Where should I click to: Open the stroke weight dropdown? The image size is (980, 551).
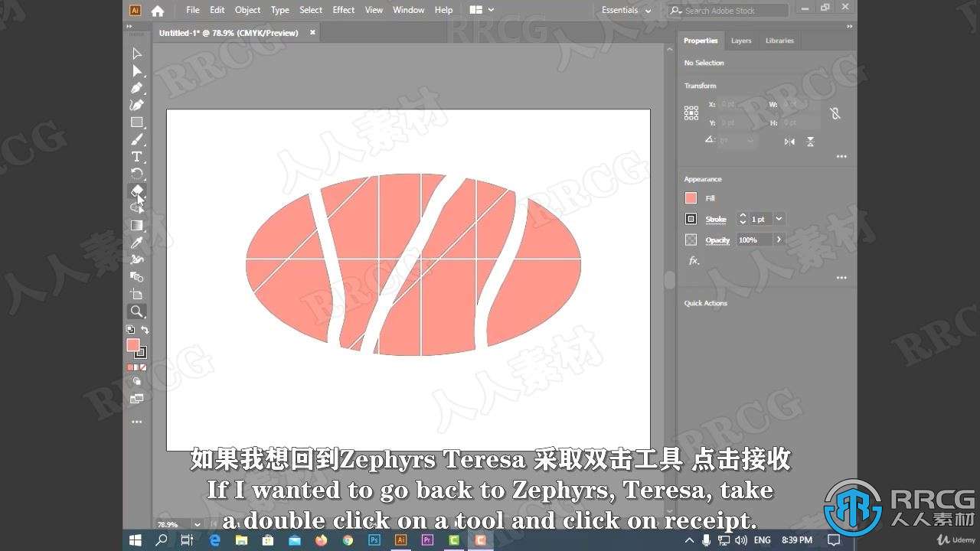point(779,219)
